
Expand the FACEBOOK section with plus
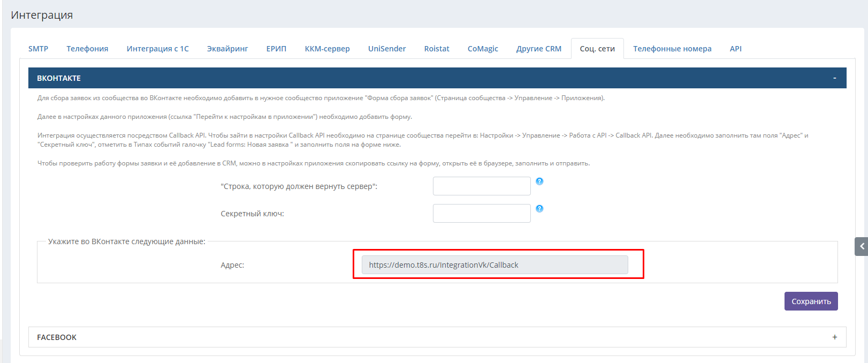pos(834,337)
